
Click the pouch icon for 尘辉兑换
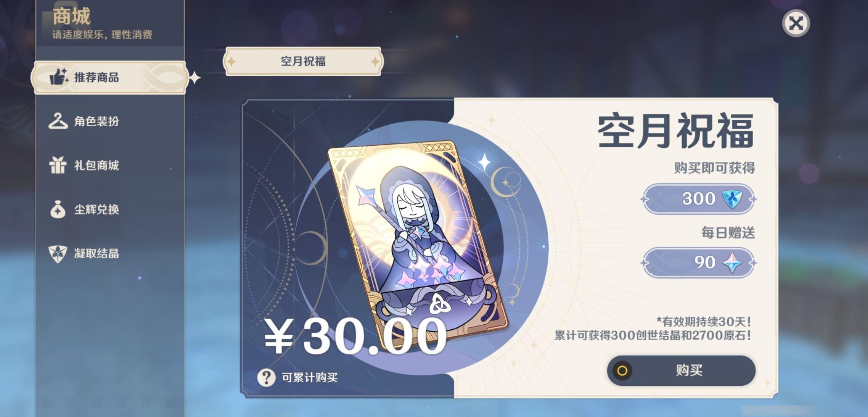coord(58,209)
